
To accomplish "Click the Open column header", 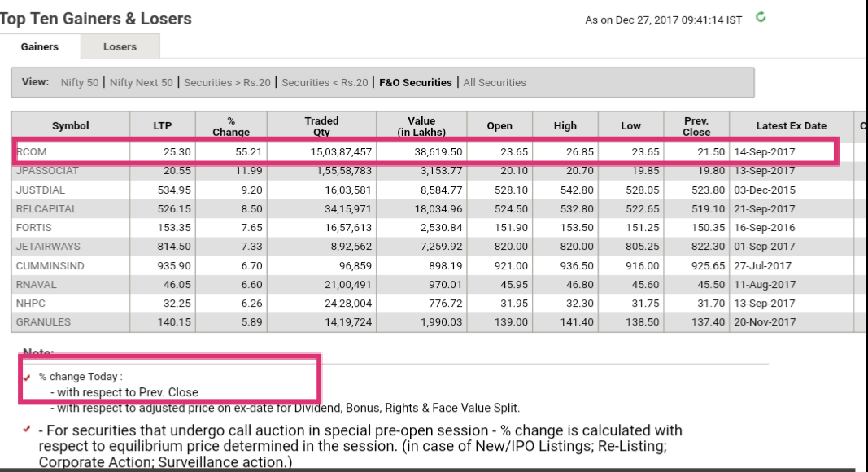I will pos(499,126).
